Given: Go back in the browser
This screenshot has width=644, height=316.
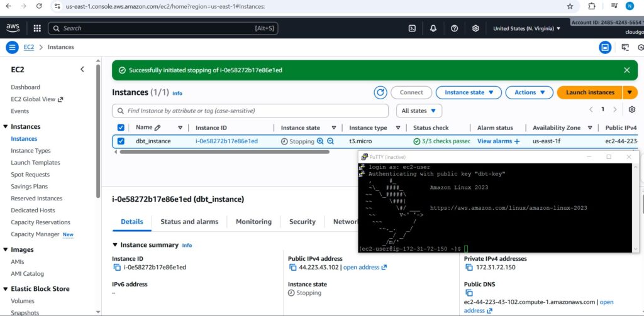Looking at the screenshot, I should click(x=9, y=6).
